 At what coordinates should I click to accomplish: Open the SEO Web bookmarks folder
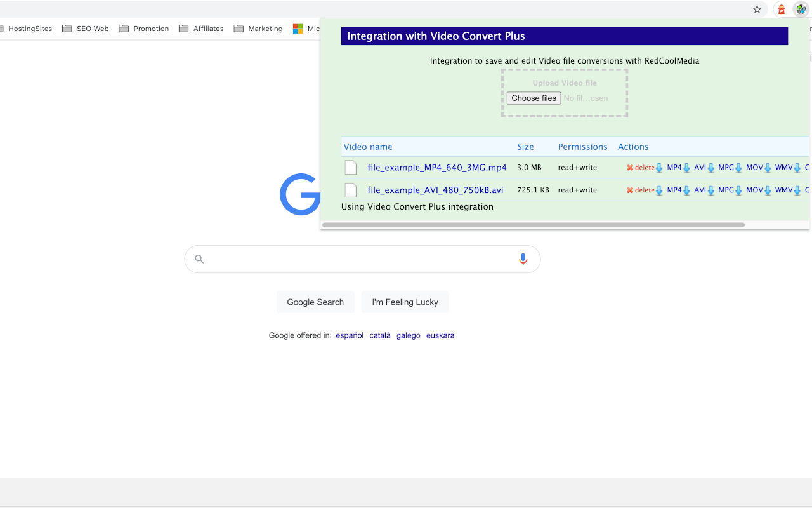tap(85, 29)
